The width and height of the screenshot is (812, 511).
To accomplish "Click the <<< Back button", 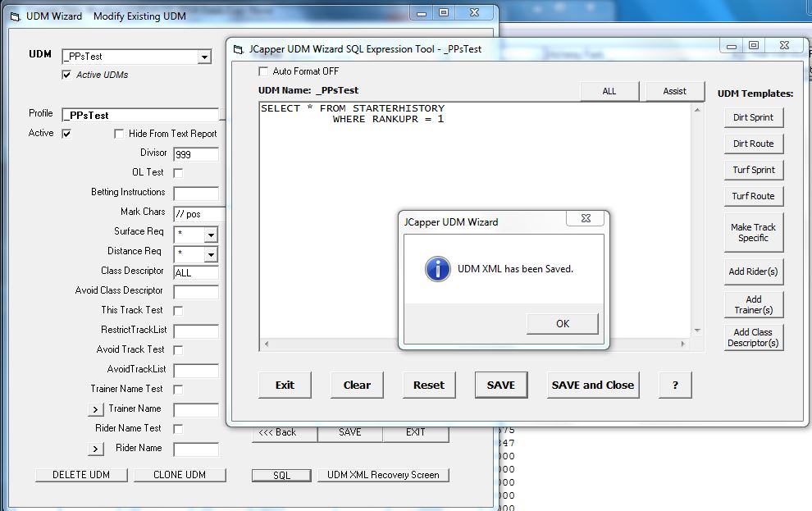I will pos(285,434).
